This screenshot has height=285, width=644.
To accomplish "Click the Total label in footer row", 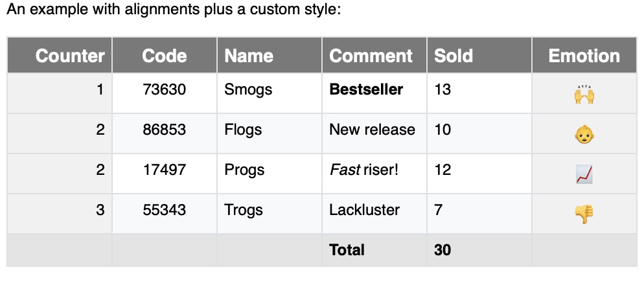I will [x=347, y=250].
